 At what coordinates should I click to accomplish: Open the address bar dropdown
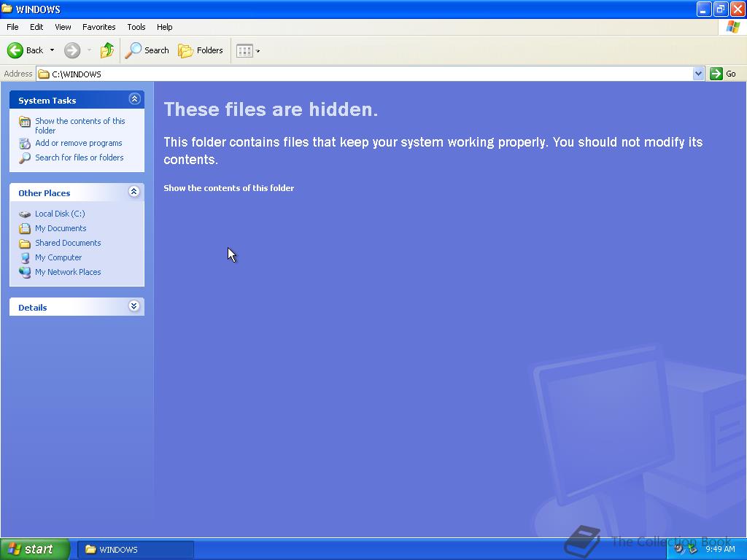(699, 73)
